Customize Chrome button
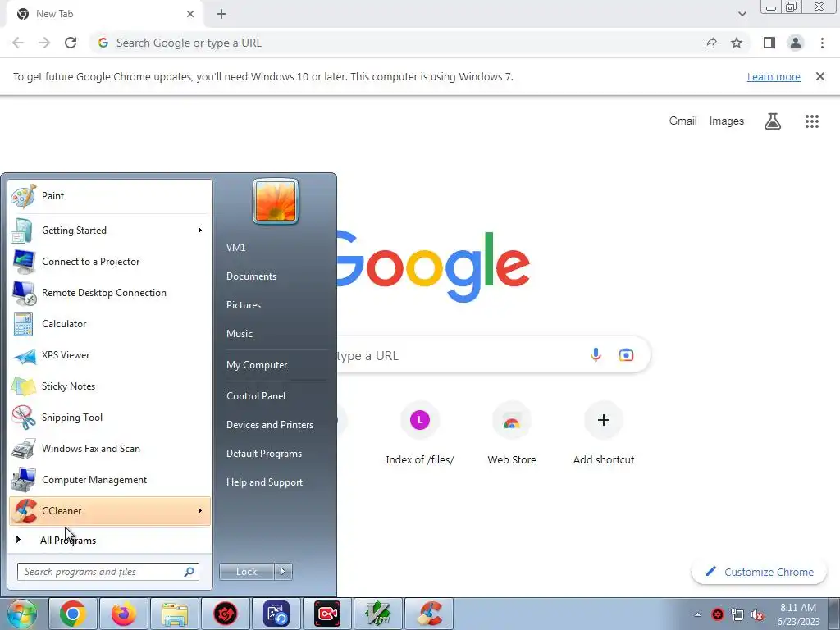 coord(760,572)
